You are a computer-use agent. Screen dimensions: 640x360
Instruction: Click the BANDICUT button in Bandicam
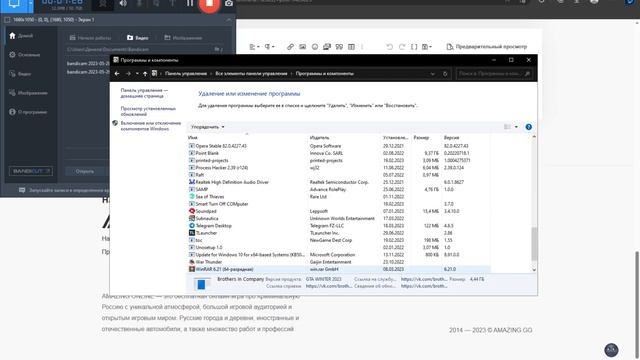coord(31,171)
